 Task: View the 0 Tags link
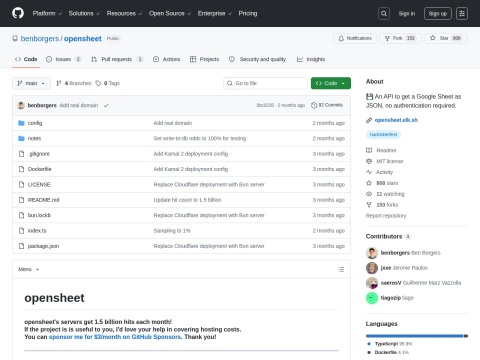[108, 83]
